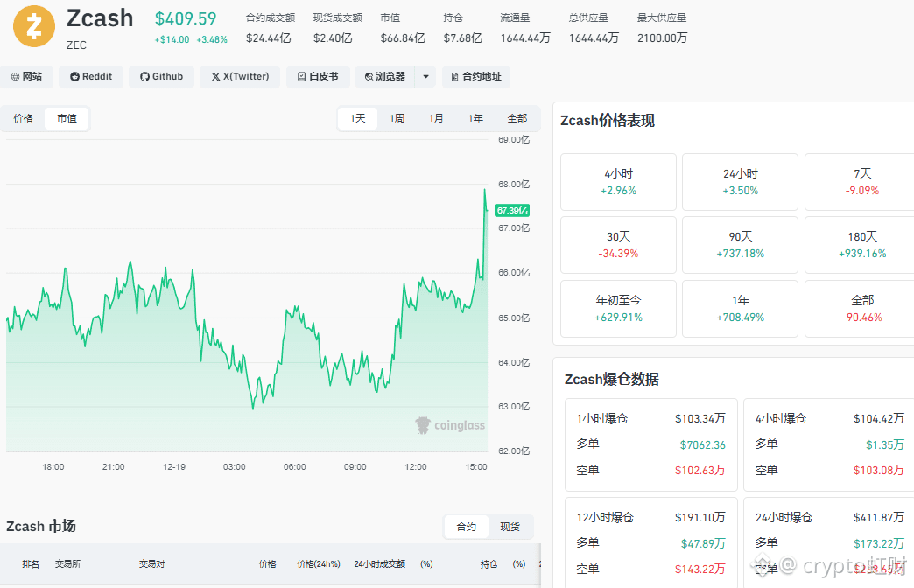Click the globe icon on 网站
Image resolution: width=914 pixels, height=588 pixels.
pyautogui.click(x=15, y=76)
